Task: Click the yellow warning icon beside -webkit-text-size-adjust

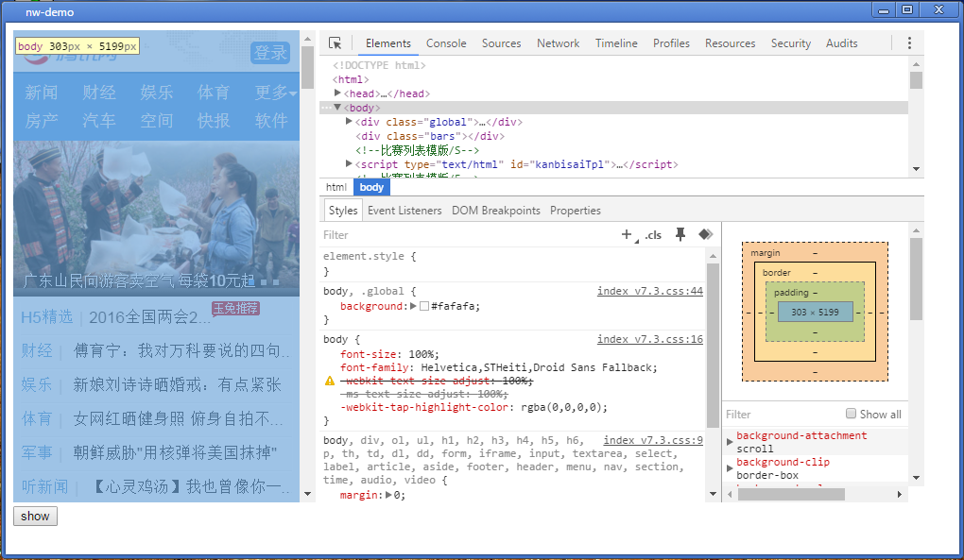Action: click(330, 381)
